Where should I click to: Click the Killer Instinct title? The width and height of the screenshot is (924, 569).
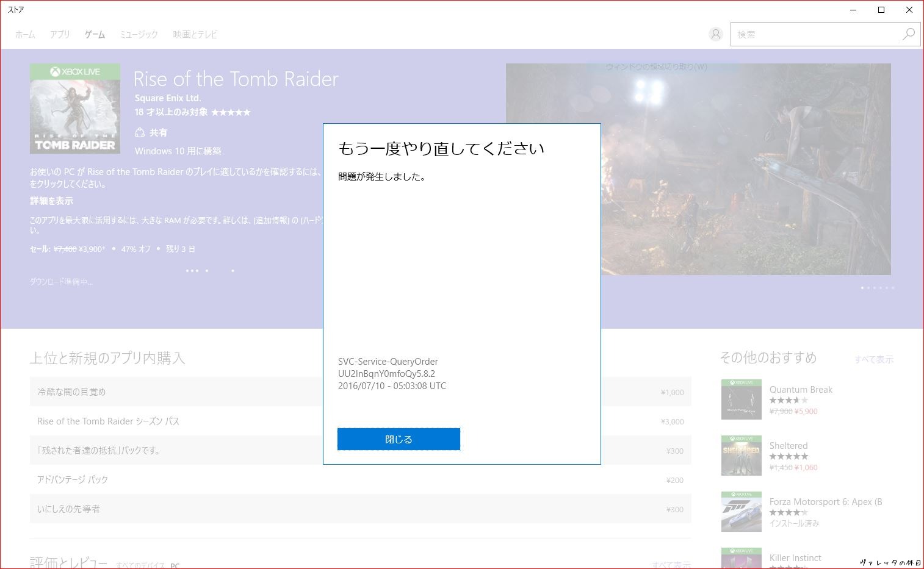click(795, 558)
